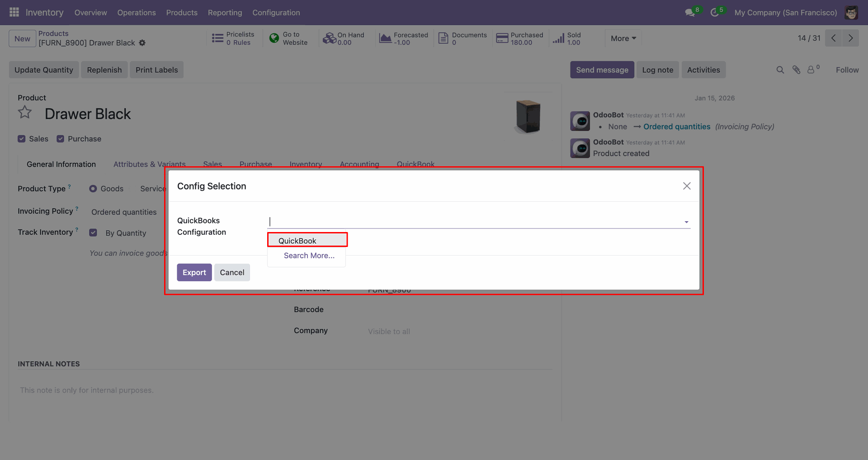This screenshot has width=868, height=460.
Task: Open the activities clock icon
Action: click(x=715, y=13)
